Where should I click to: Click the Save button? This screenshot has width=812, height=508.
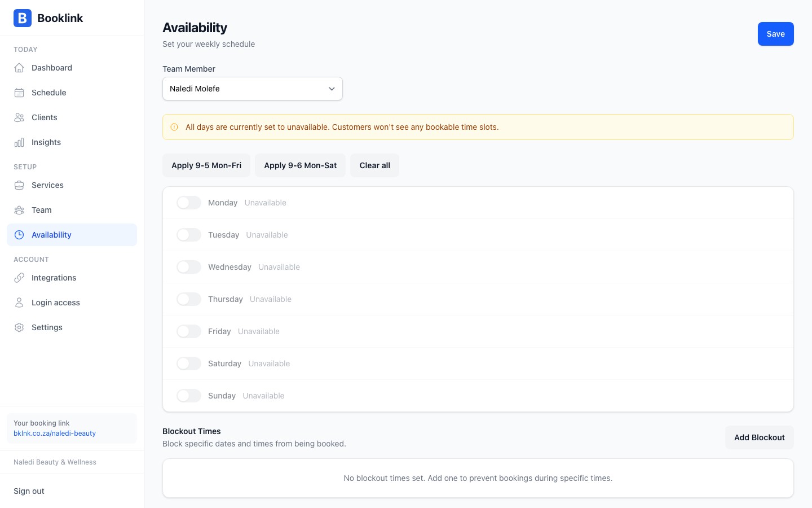[x=775, y=34]
